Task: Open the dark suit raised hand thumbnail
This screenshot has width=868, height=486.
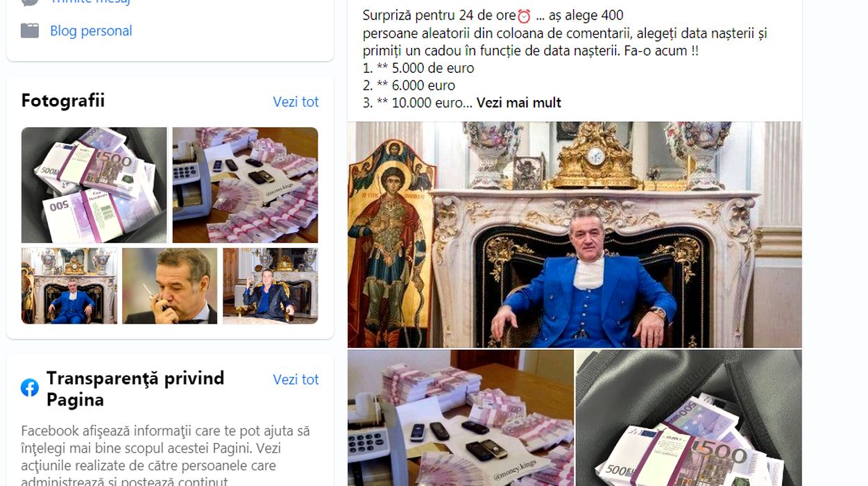Action: click(x=271, y=286)
